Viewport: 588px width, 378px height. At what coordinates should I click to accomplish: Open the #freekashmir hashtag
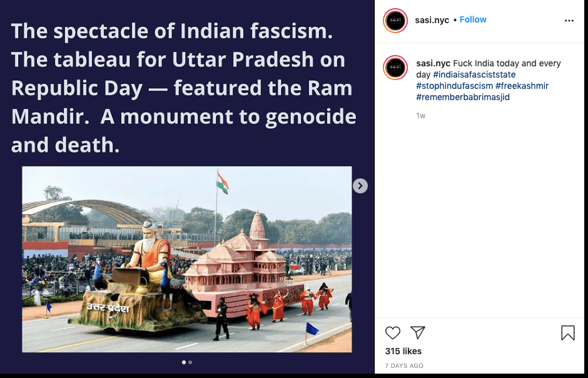pos(522,86)
